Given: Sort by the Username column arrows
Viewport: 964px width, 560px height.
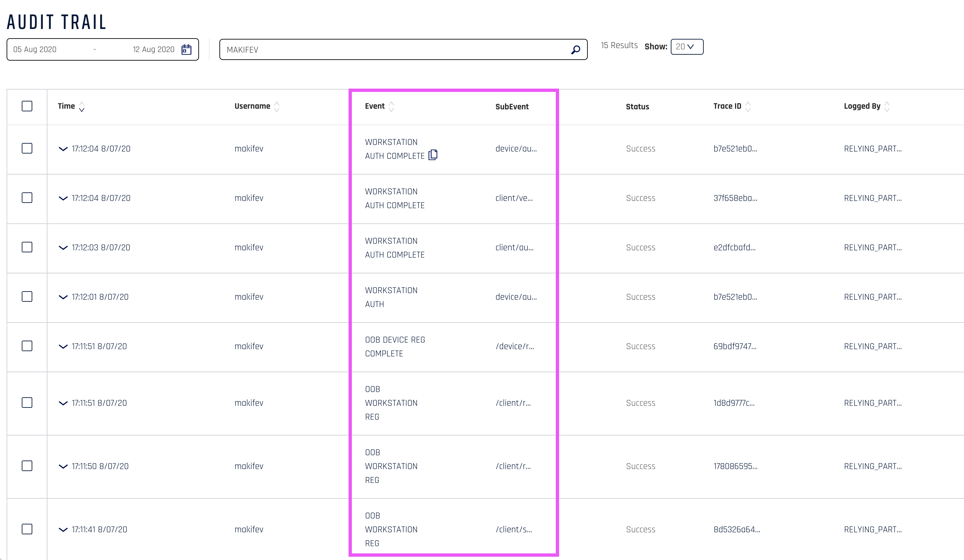Looking at the screenshot, I should (277, 106).
